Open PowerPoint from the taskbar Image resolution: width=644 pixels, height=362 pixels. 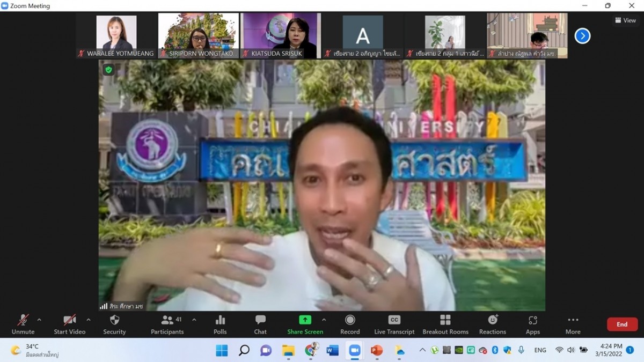point(377,350)
